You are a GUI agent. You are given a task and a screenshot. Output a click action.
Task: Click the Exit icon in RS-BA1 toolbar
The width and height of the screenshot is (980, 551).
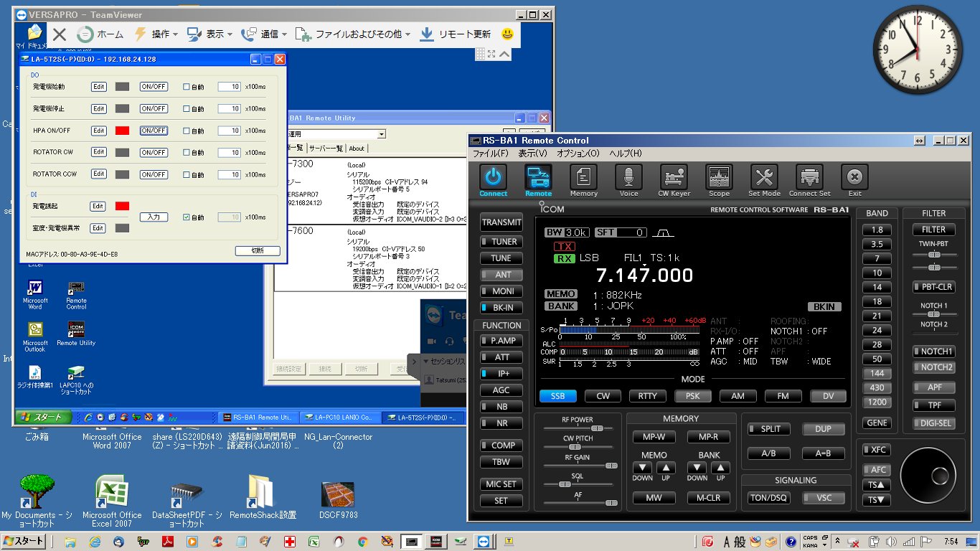pos(854,177)
